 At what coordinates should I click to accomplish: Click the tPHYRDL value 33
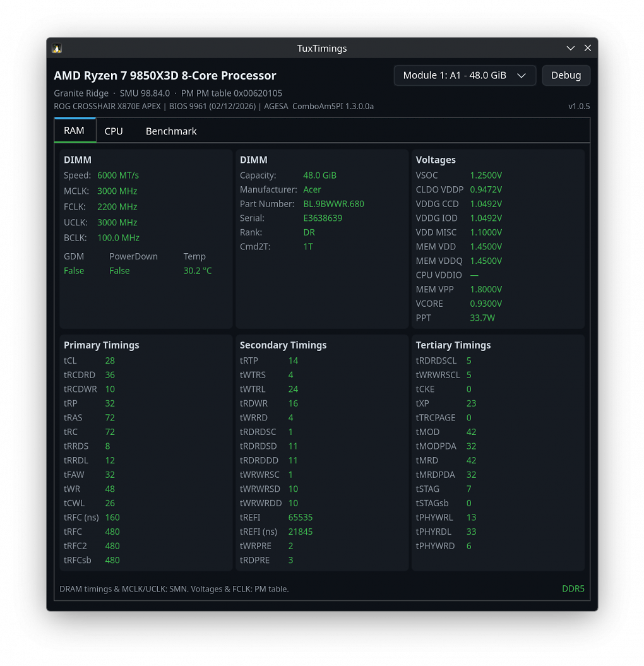[x=471, y=532]
